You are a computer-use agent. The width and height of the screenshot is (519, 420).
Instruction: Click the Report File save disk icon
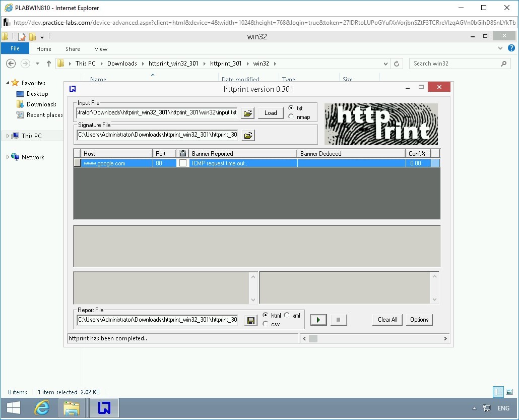tap(250, 320)
